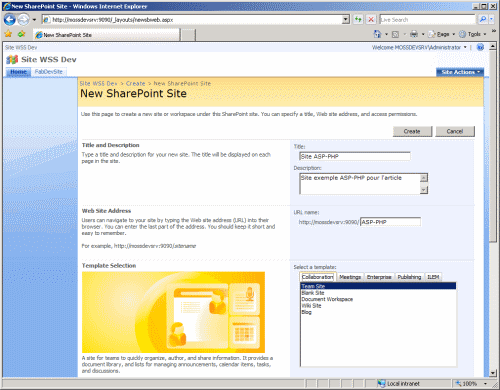Screen dimensions: 500x390
Task: Open Favorites Center star icon
Action: tap(8, 34)
